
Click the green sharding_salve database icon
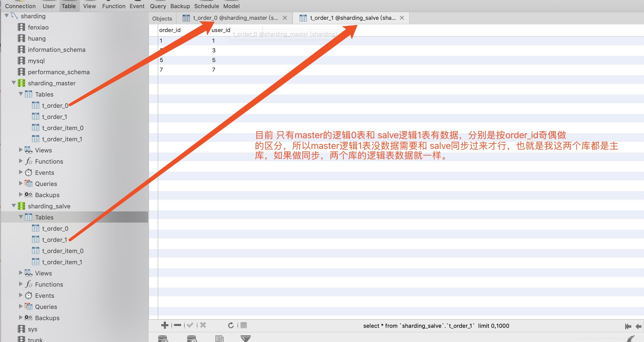point(21,206)
